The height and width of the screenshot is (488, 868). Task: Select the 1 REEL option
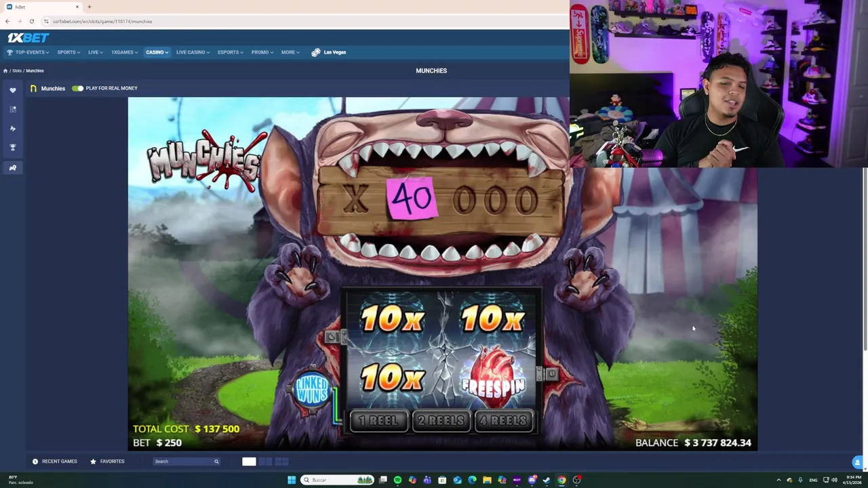click(378, 421)
